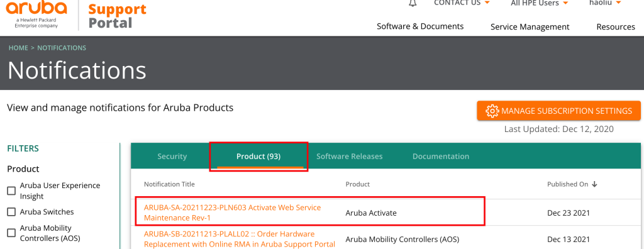This screenshot has height=249, width=644.
Task: Enable the Aruba Mobility Controllers (AOS) filter
Action: click(x=11, y=233)
